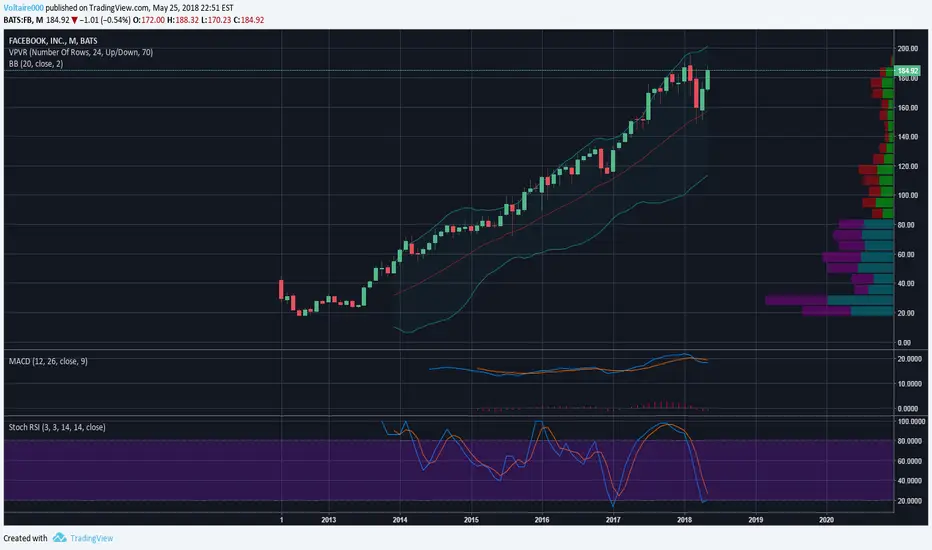Select the MACD (12, 26, close, 9) label
This screenshot has height=550, width=932.
click(48, 361)
